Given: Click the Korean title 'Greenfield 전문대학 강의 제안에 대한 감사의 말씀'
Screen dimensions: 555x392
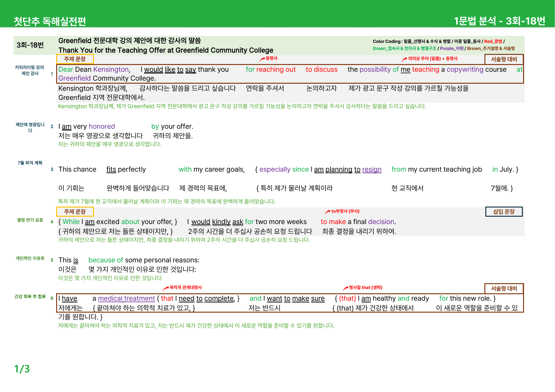Looking at the screenshot, I should tap(129, 40).
